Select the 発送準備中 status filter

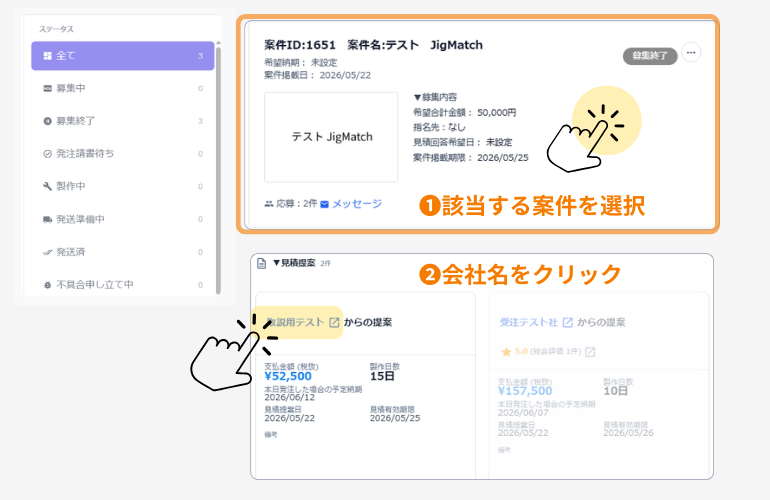(123, 219)
